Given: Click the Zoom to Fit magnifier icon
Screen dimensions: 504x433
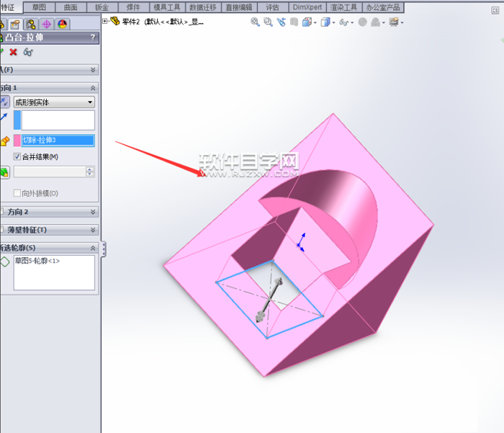Looking at the screenshot, I should pos(255,22).
